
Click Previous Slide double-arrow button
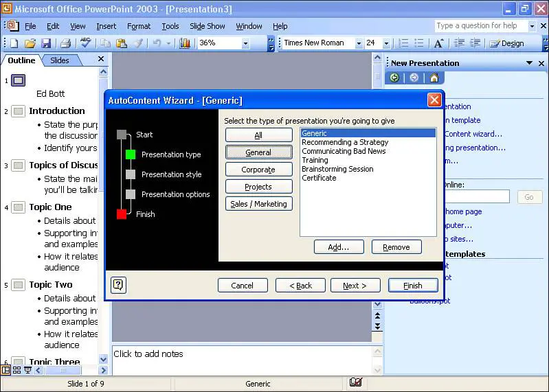pyautogui.click(x=377, y=315)
